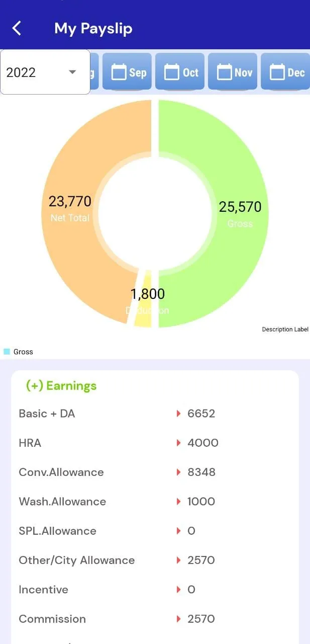
Task: Click the Gross legend color swatch
Action: 7,352
